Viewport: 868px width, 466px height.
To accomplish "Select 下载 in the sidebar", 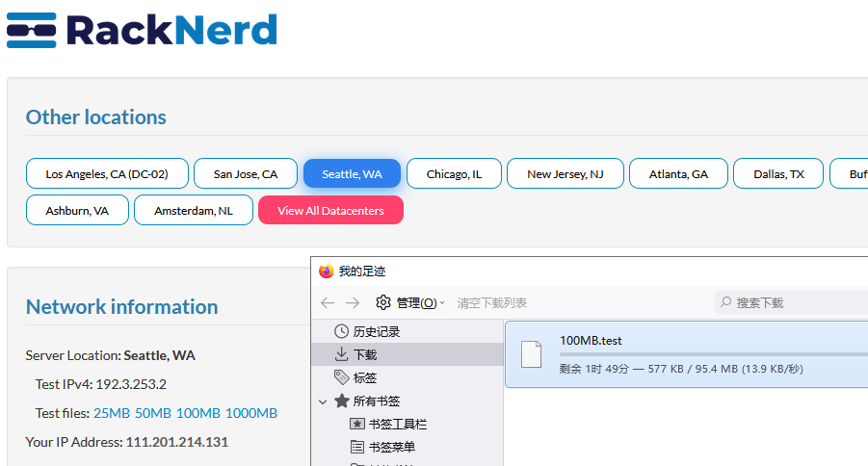I will click(408, 354).
